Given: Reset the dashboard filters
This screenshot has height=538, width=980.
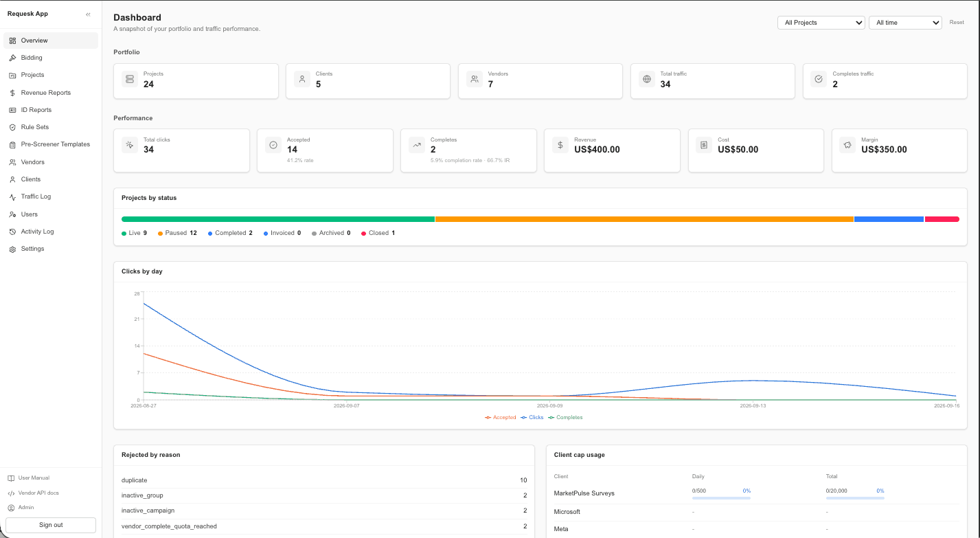Looking at the screenshot, I should tap(957, 23).
